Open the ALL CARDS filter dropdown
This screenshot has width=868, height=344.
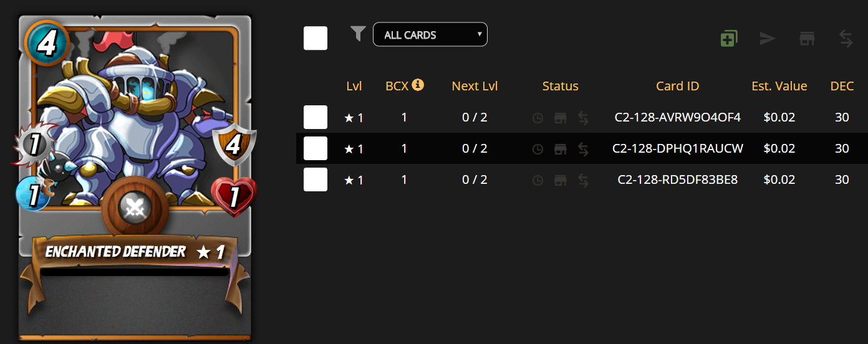pyautogui.click(x=430, y=35)
